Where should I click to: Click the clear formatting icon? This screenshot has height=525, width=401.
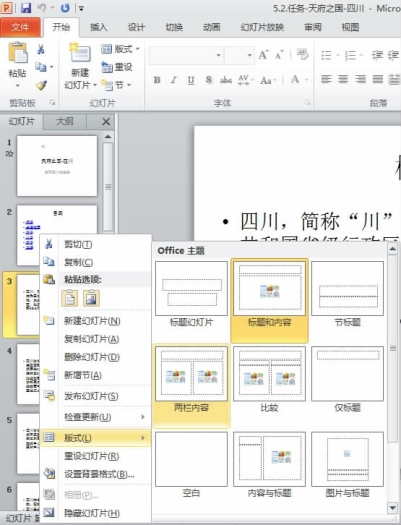303,54
